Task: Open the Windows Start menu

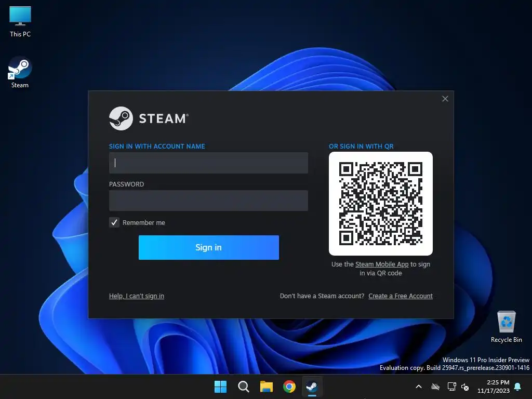Action: (x=220, y=387)
